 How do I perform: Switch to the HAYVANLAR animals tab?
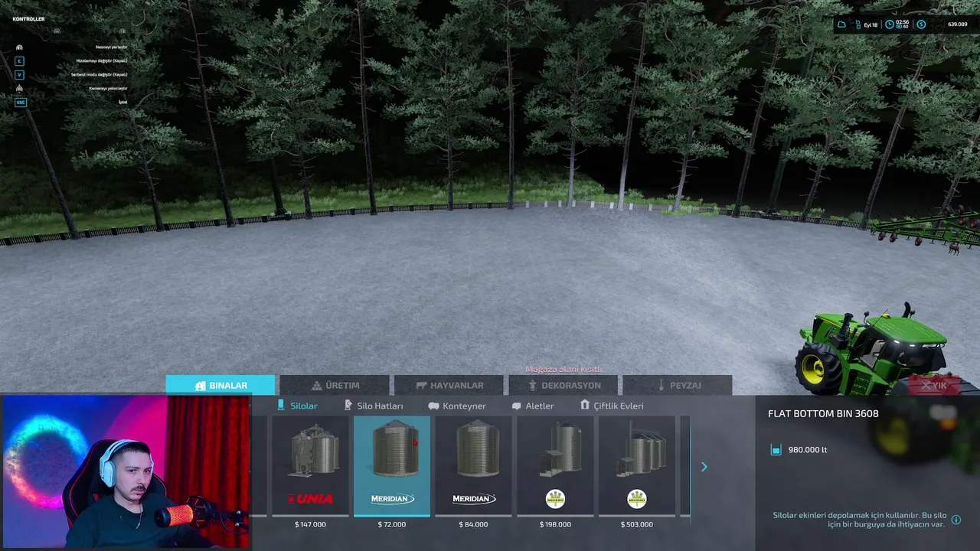point(449,385)
